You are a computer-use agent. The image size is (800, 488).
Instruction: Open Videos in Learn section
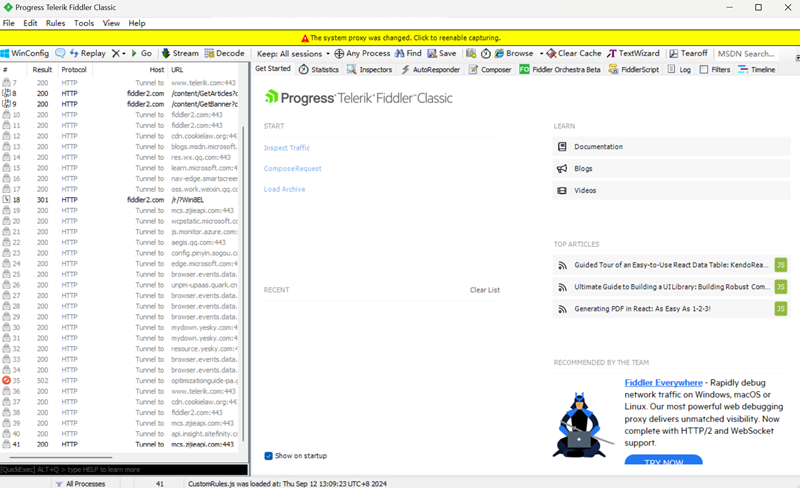(671, 190)
